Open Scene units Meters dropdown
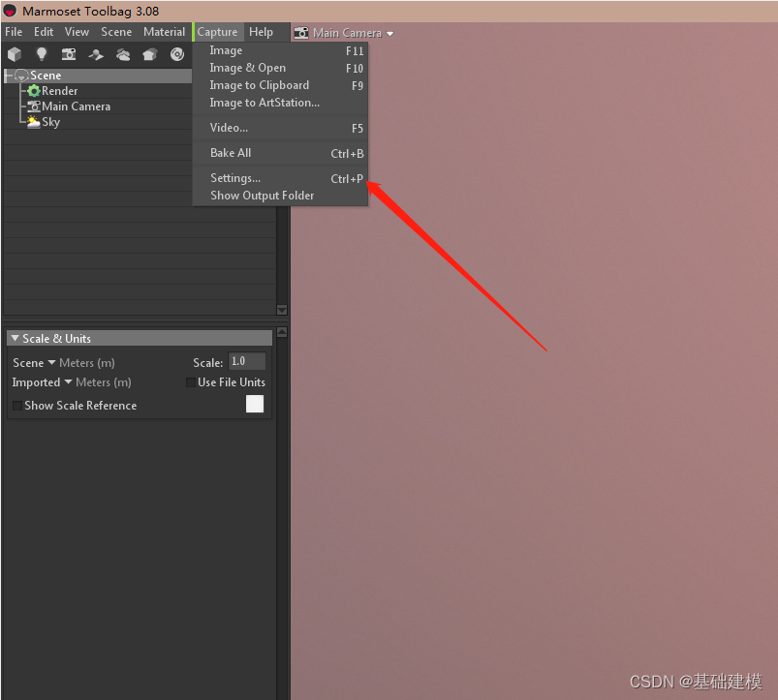The height and width of the screenshot is (700, 778). coord(81,363)
